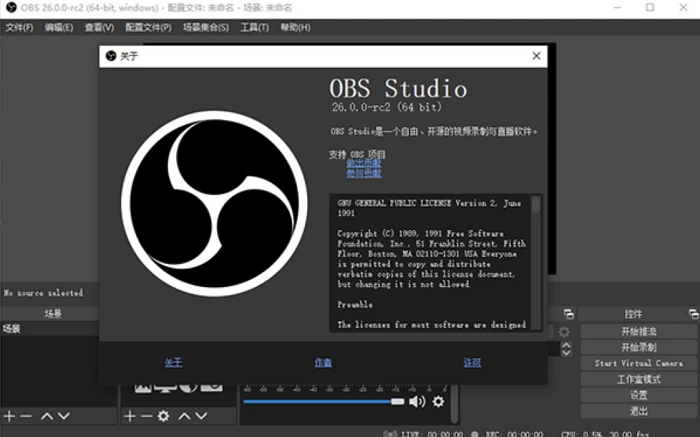
Task: Toggle 工作室模式 studio mode
Action: 638,379
